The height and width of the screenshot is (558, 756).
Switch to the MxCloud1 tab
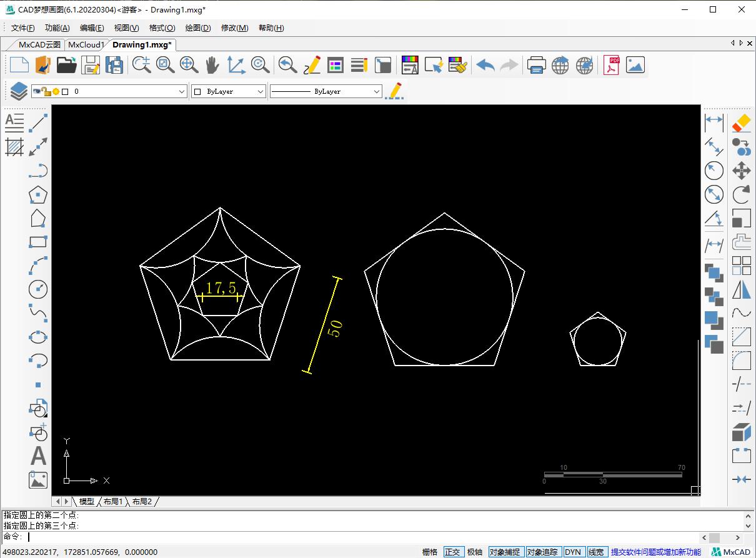(x=86, y=44)
